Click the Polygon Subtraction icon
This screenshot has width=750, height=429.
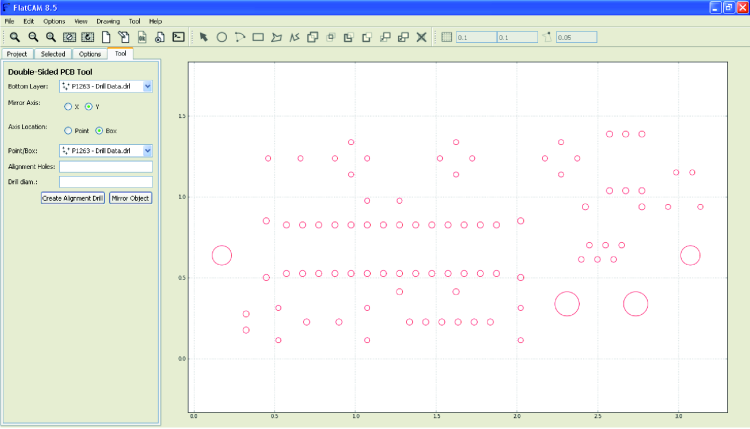[349, 37]
